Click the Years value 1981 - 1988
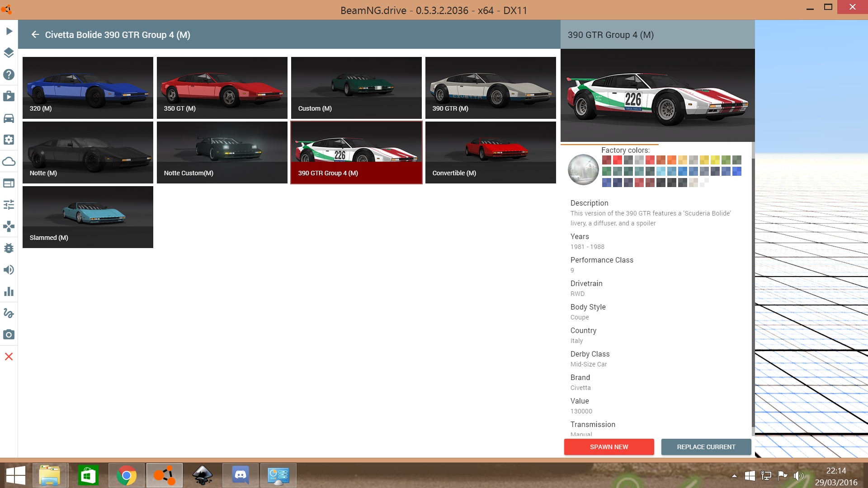Screen dimensions: 868x488 (x=587, y=247)
